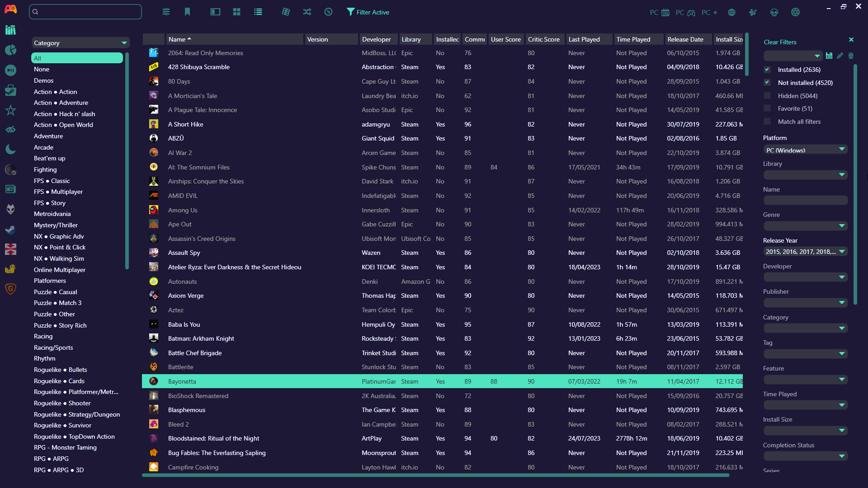Switch to list view icon
This screenshot has height=488, width=868.
tap(258, 12)
